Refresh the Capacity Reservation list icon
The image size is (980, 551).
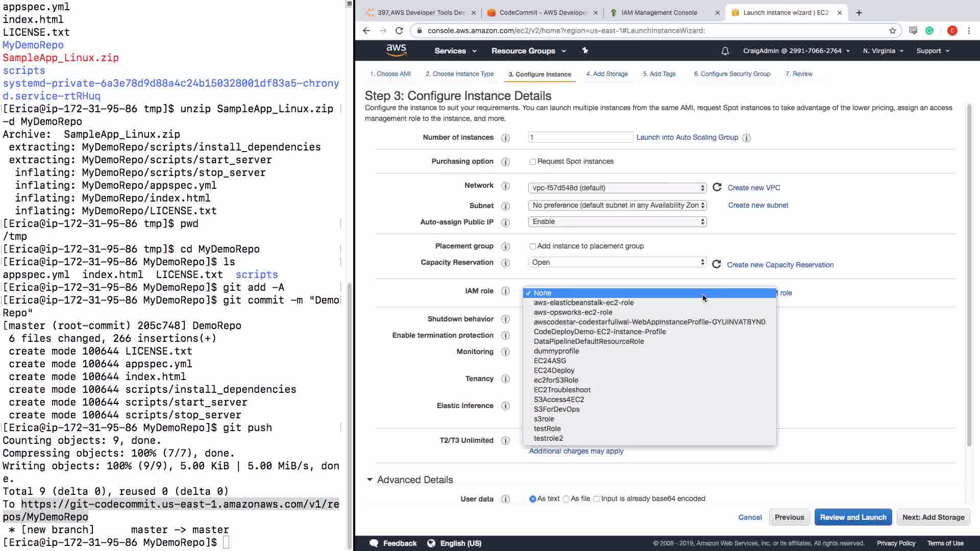click(716, 264)
